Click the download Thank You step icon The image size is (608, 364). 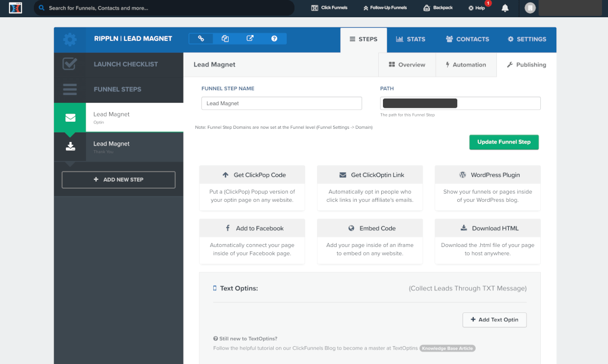(x=70, y=147)
